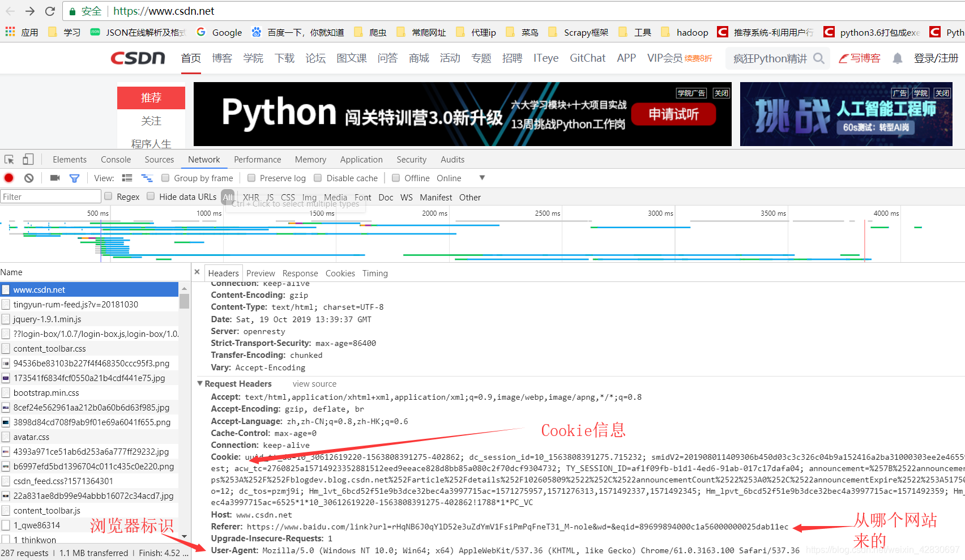This screenshot has height=560, width=965.
Task: Toggle the overview waterfall view icon
Action: 147,178
